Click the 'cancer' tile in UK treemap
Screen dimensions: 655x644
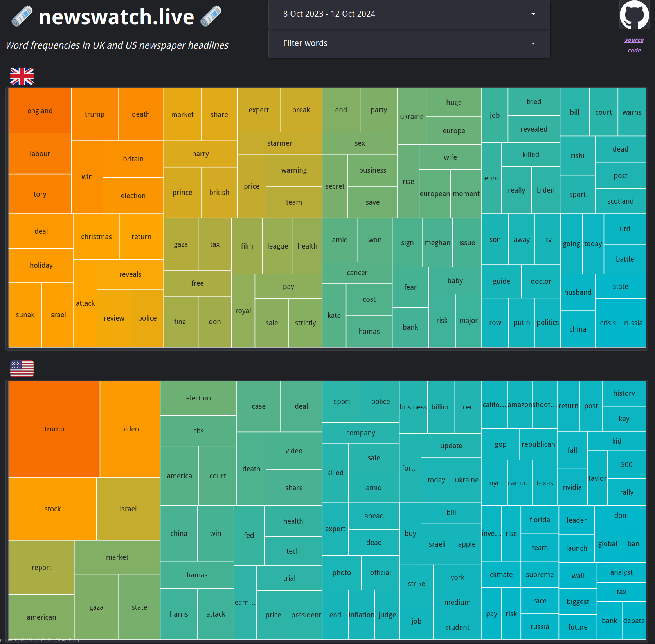357,273
